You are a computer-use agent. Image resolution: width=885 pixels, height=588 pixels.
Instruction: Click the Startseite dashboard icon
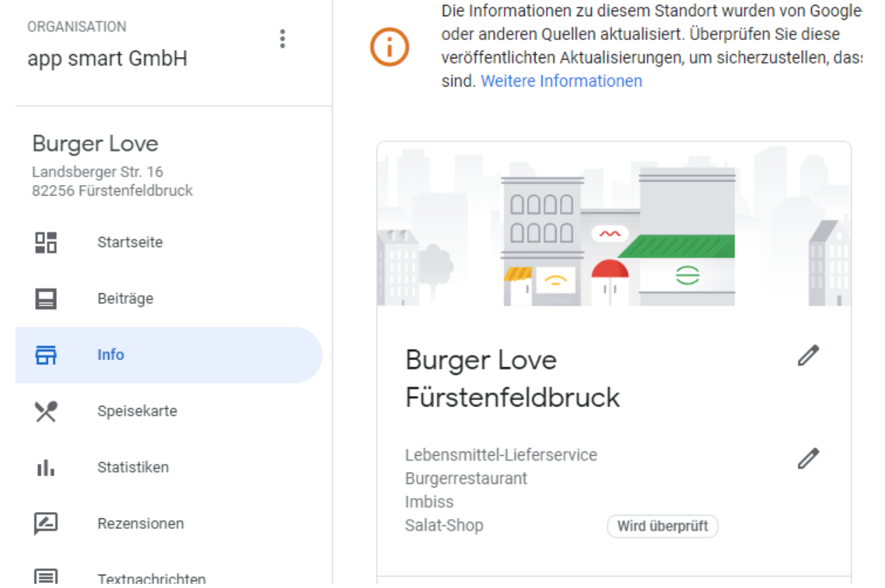(x=46, y=243)
